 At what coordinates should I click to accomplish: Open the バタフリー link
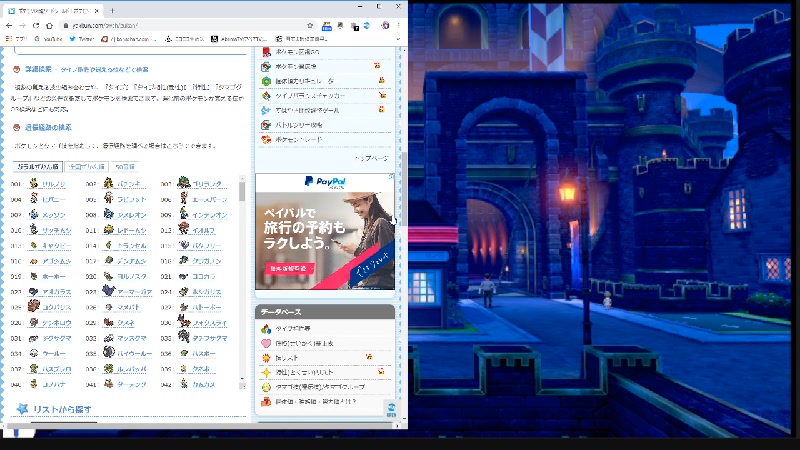(207, 246)
